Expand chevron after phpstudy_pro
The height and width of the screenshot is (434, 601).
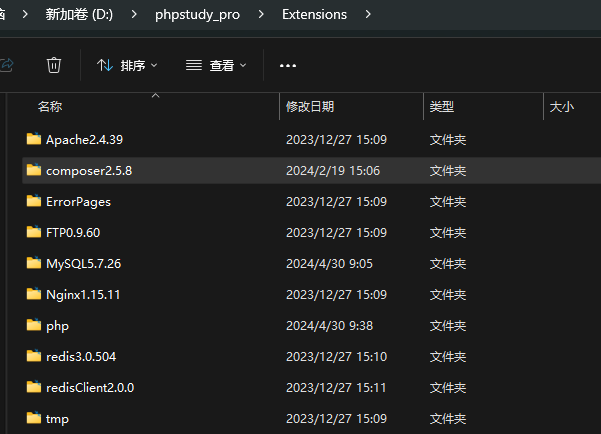(x=261, y=15)
